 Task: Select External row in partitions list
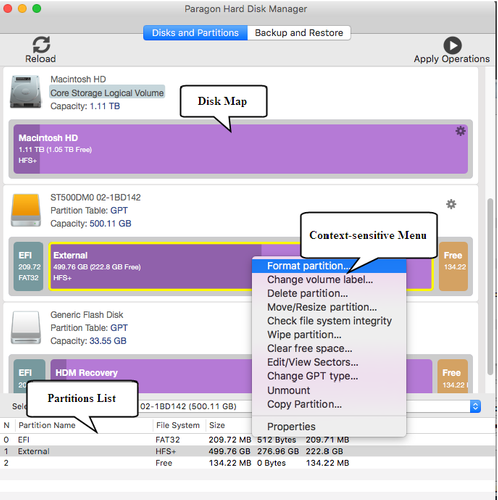point(247,451)
